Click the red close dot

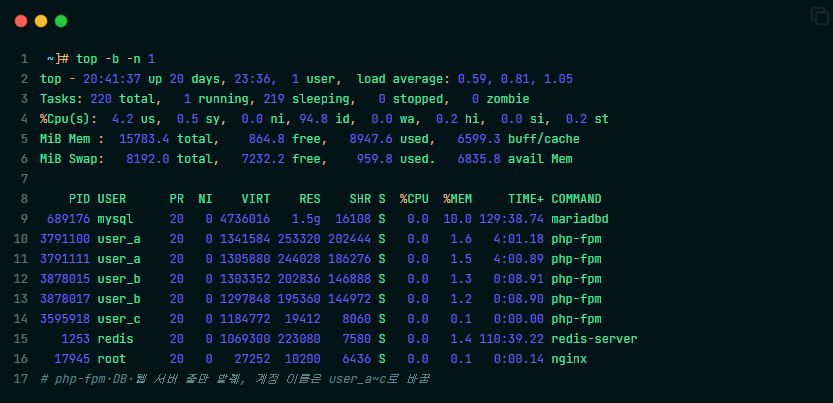21,21
